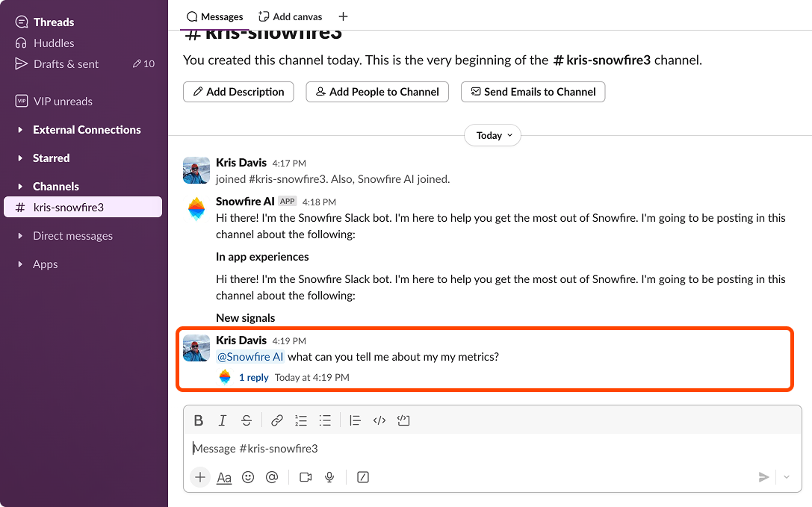The image size is (812, 507).
Task: Apply strikethrough formatting
Action: tap(247, 420)
